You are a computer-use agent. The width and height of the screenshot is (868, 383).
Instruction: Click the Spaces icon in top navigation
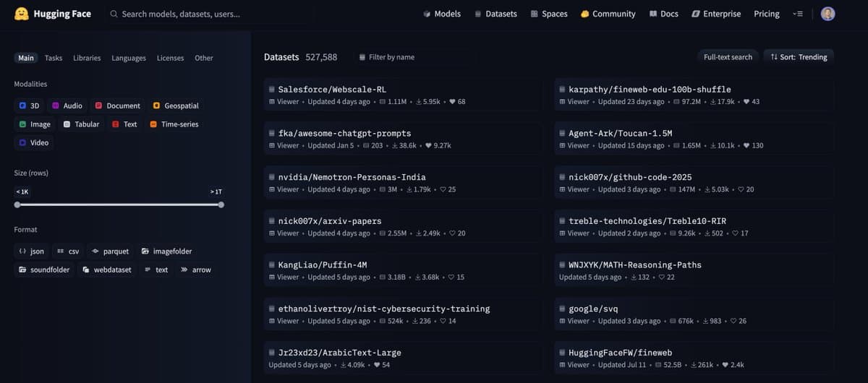(534, 14)
